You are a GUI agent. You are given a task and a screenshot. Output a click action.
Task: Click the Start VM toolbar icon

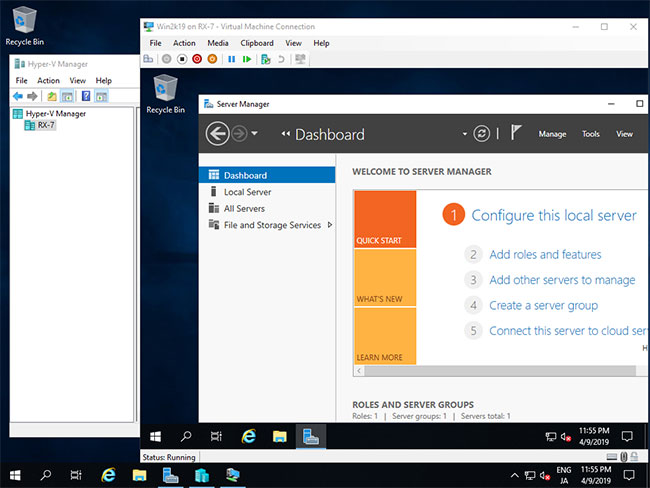[x=166, y=59]
